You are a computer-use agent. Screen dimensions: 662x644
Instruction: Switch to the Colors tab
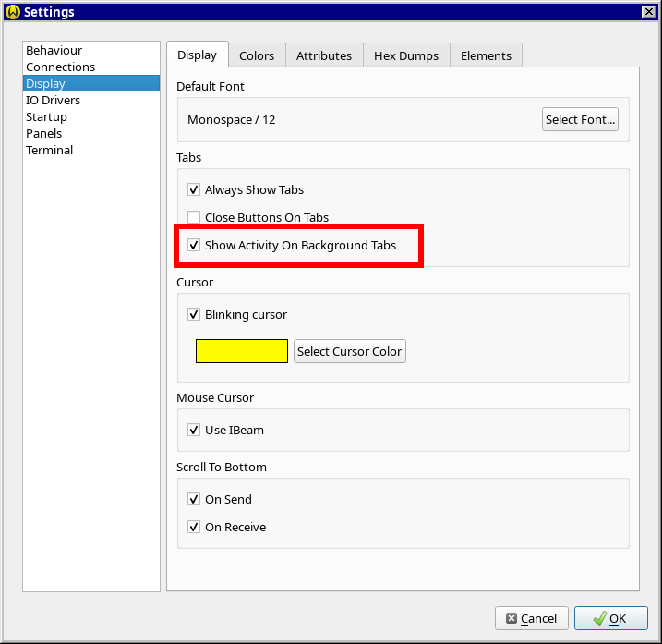(x=257, y=55)
